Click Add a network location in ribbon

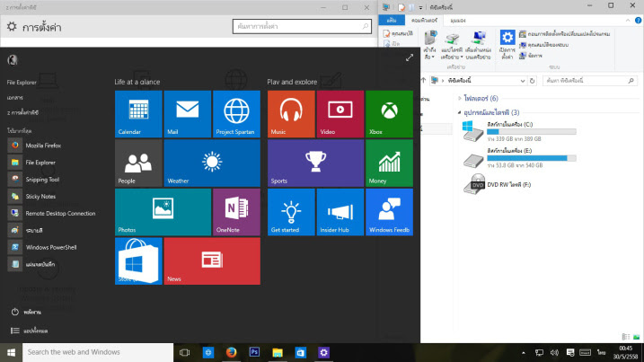pos(478,45)
